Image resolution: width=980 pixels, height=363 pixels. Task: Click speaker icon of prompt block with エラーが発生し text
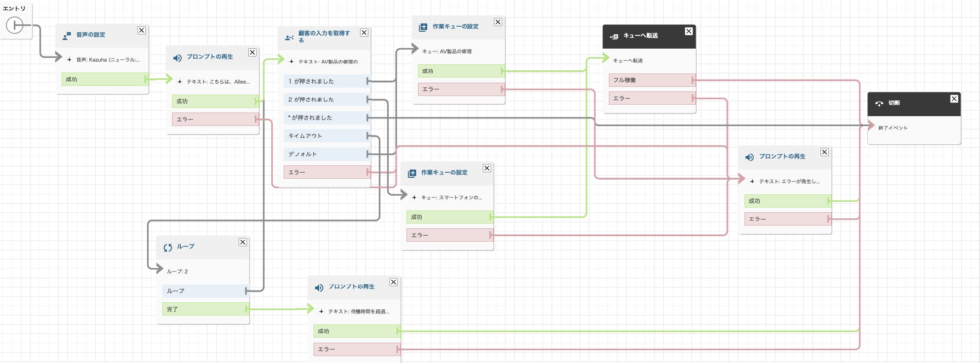pyautogui.click(x=750, y=157)
